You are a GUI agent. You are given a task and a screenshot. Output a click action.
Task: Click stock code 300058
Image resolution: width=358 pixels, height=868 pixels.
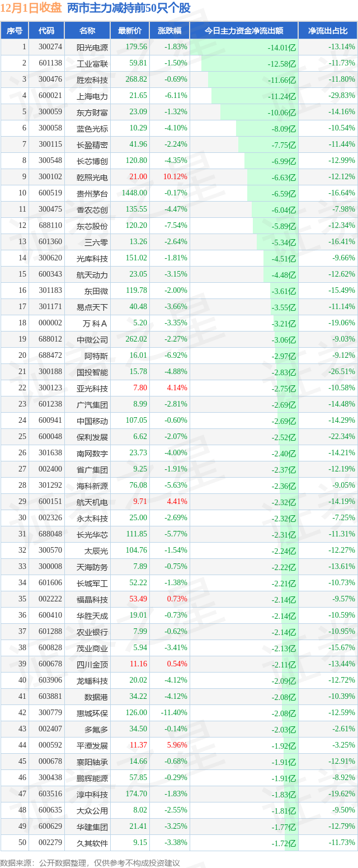(50, 128)
